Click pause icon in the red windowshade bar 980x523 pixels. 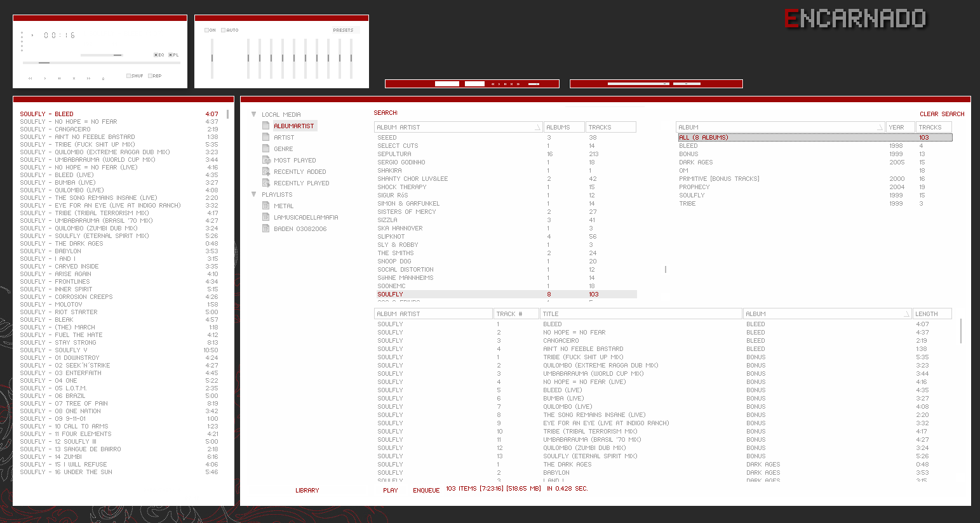click(x=505, y=84)
